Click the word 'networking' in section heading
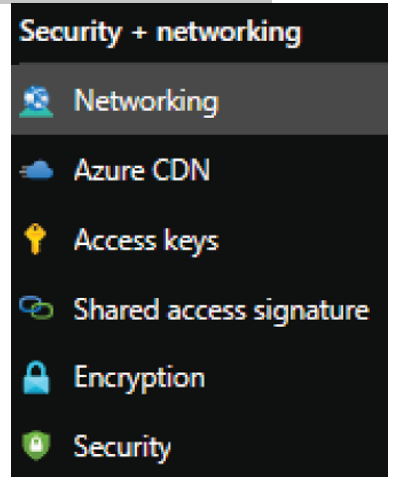 click(229, 33)
